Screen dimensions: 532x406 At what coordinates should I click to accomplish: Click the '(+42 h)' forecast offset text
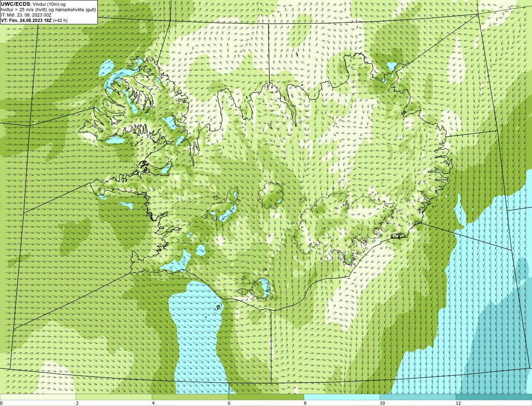tap(60, 20)
